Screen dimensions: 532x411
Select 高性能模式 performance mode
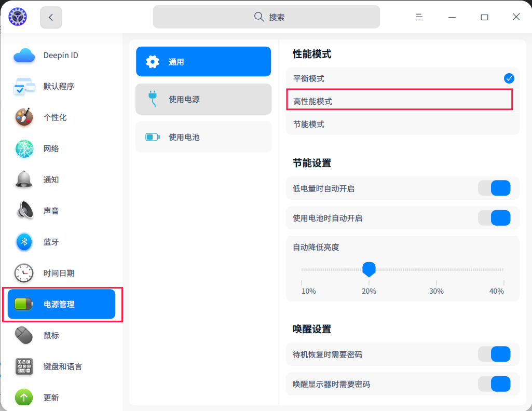point(399,101)
